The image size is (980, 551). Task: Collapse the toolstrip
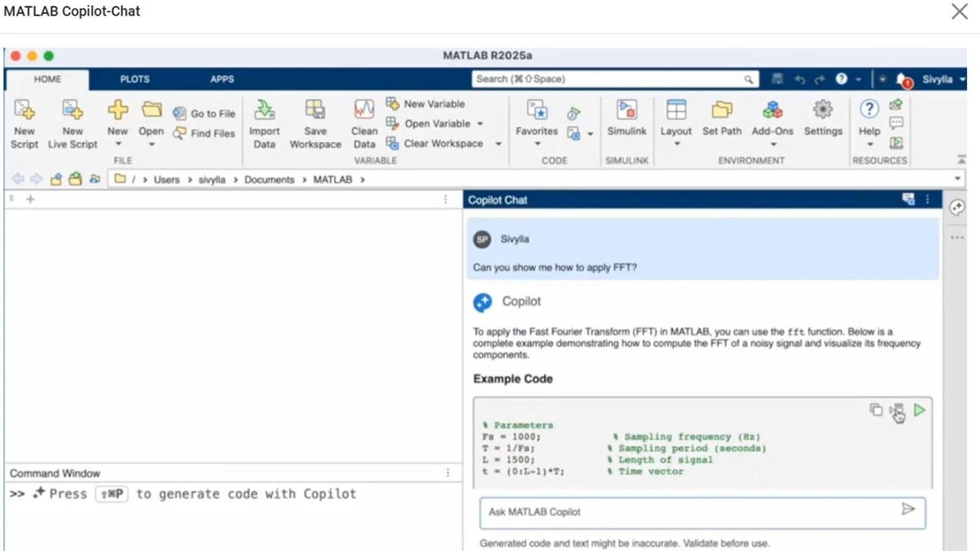pyautogui.click(x=961, y=160)
